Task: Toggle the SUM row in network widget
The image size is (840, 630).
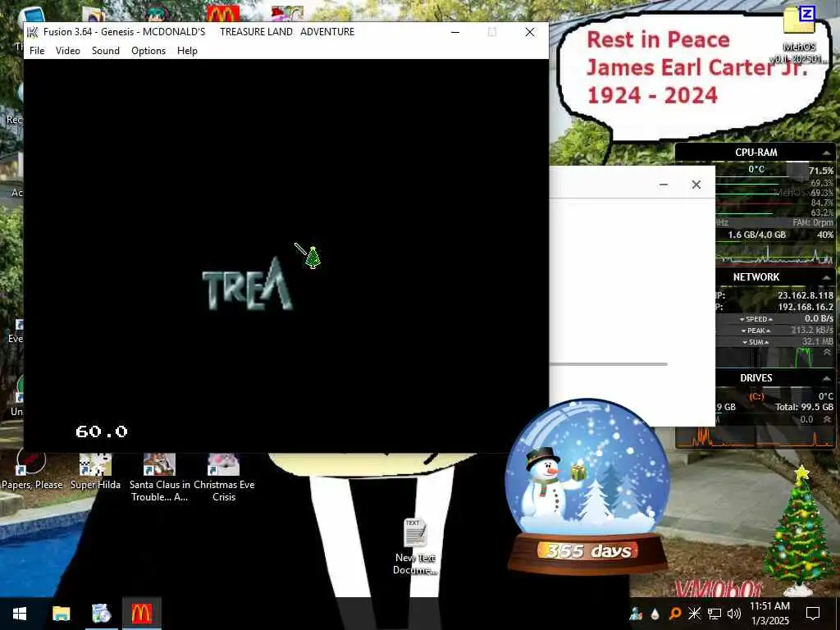Action: click(756, 342)
